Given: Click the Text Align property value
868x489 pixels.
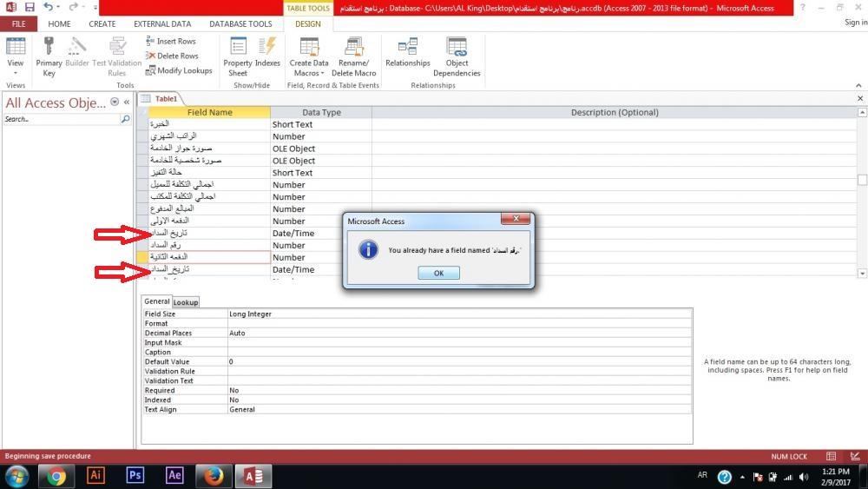Looking at the screenshot, I should [459, 409].
